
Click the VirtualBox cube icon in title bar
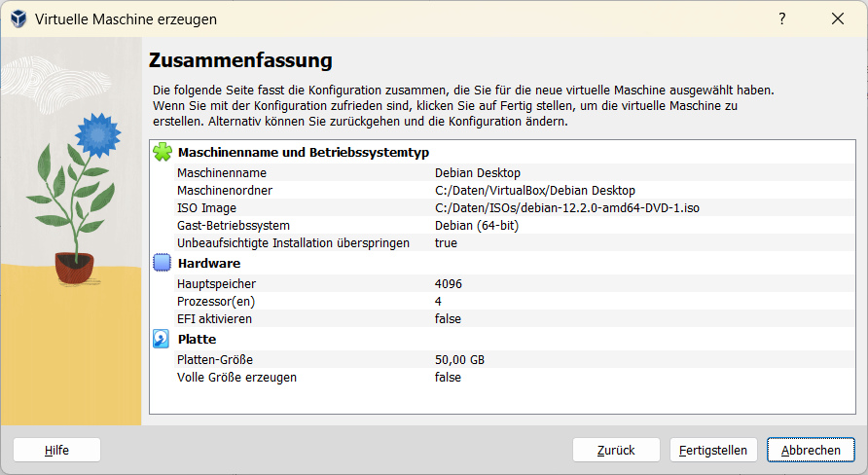pyautogui.click(x=18, y=18)
